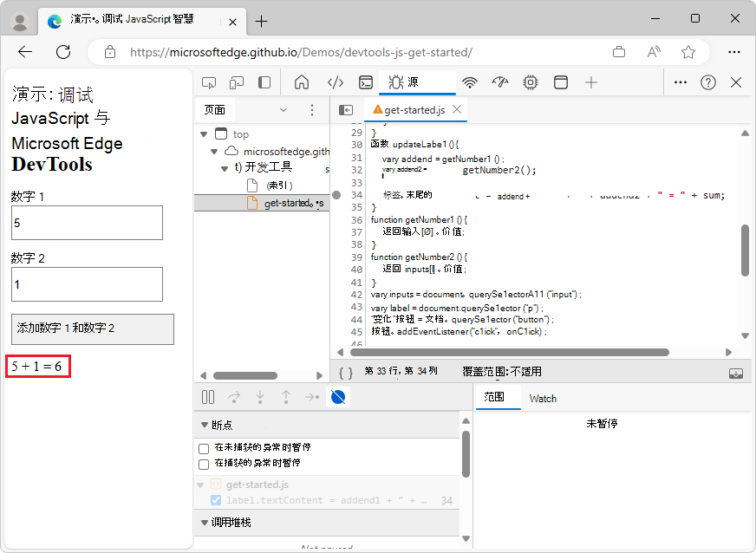
Task: Click the step out button
Action: (286, 397)
